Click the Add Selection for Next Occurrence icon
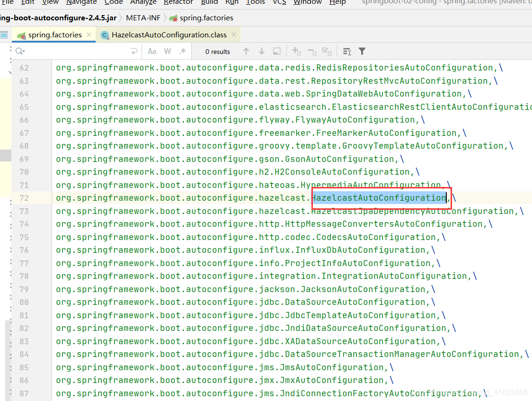The image size is (532, 401). click(295, 51)
